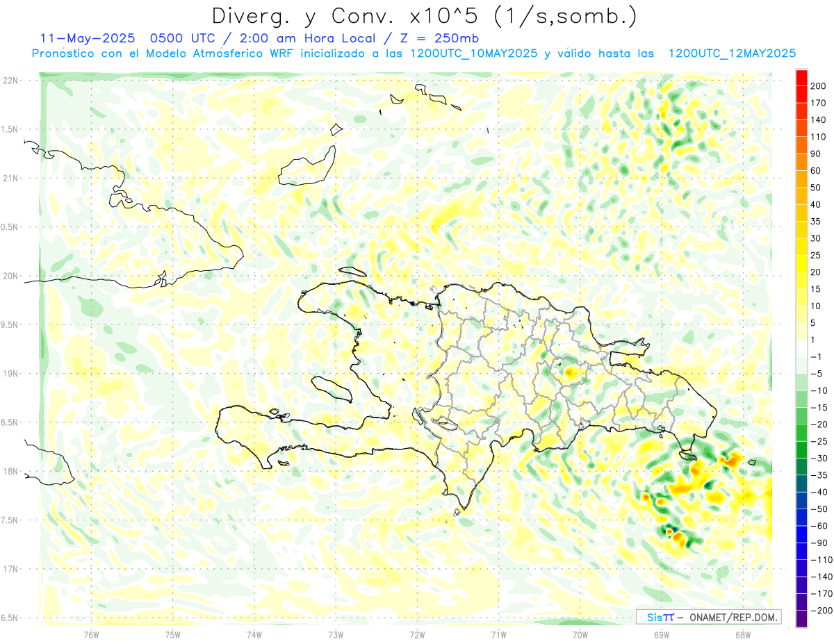The height and width of the screenshot is (644, 834).
Task: Click the '110' value on the color scale
Action: pos(817,137)
